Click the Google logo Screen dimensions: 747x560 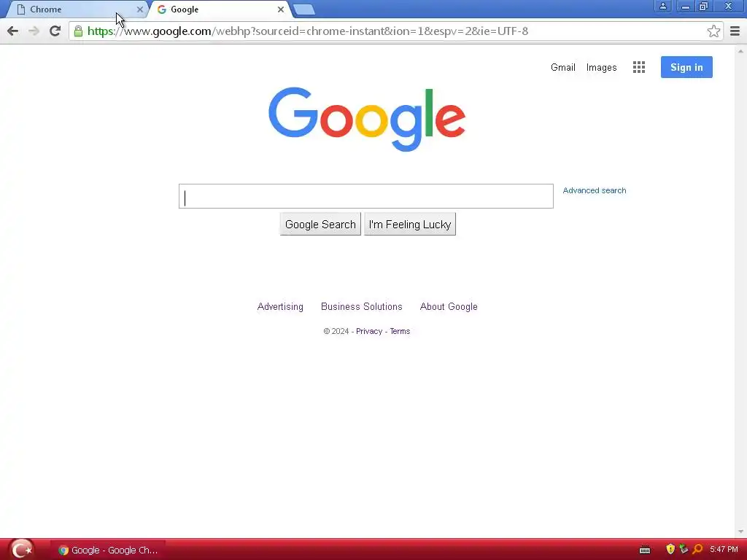[367, 119]
